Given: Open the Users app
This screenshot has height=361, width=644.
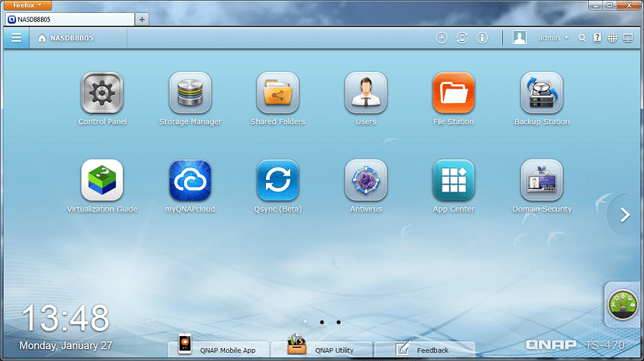Looking at the screenshot, I should [x=365, y=93].
